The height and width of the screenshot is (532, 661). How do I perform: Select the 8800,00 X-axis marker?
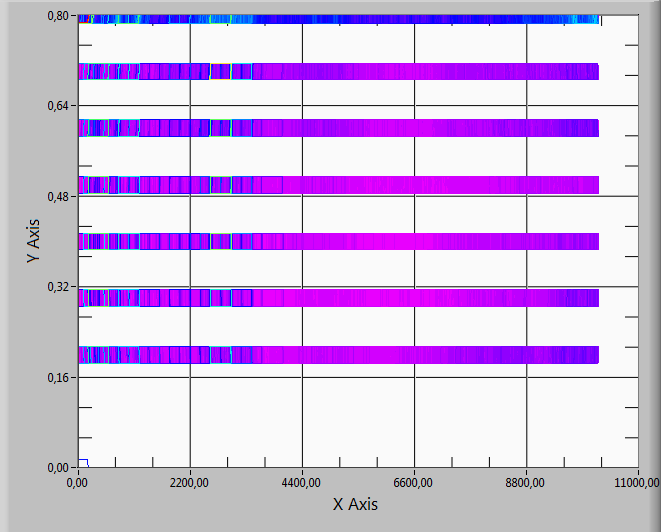click(525, 482)
